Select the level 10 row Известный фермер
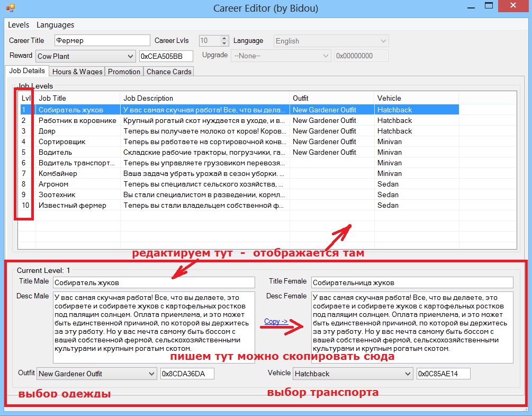Screen dimensions: 532x416 point(72,205)
